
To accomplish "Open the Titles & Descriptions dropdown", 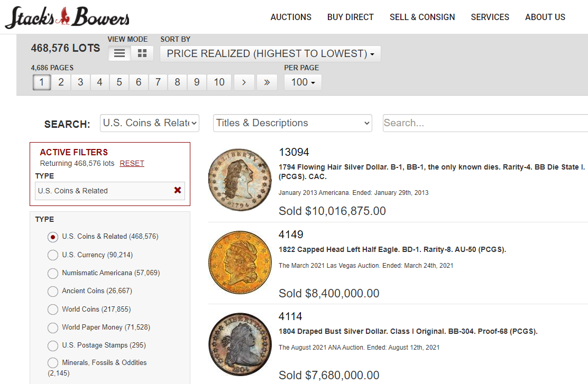I will coord(292,123).
